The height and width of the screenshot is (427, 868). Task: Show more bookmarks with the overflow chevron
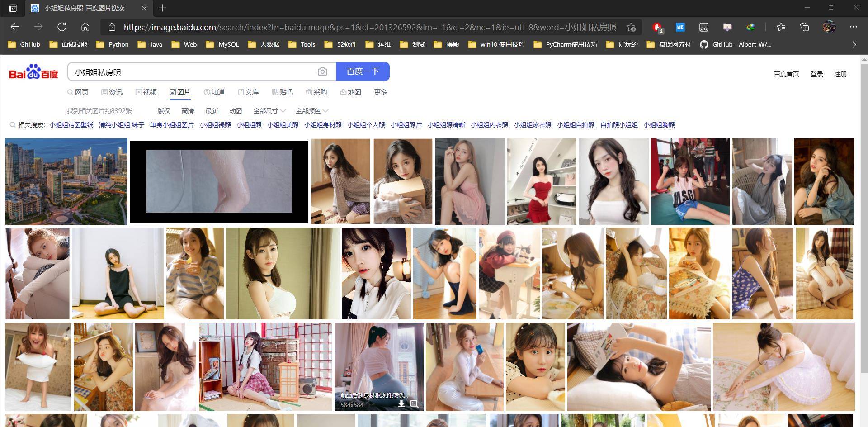click(854, 44)
